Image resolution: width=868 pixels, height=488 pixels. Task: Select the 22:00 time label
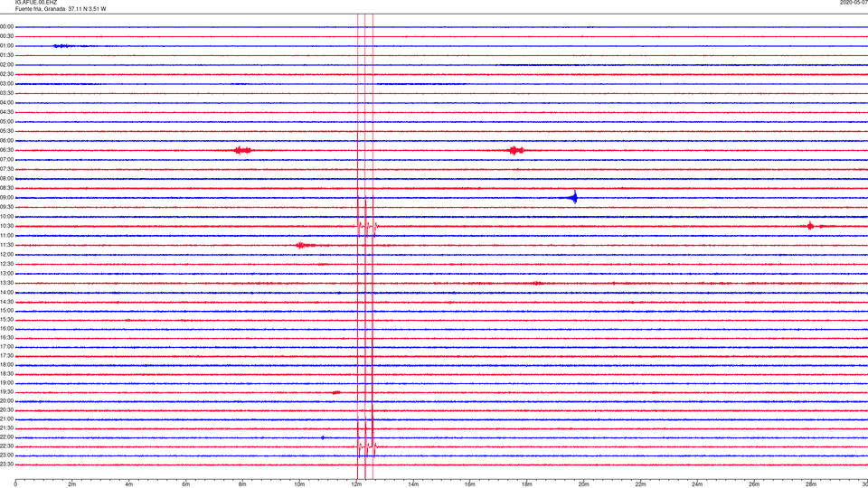7,437
